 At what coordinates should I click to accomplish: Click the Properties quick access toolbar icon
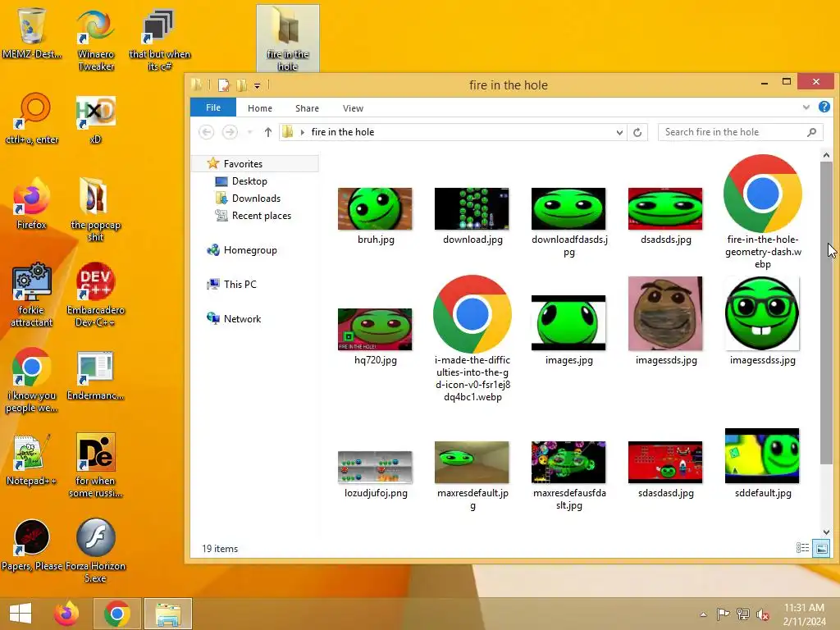coord(223,84)
